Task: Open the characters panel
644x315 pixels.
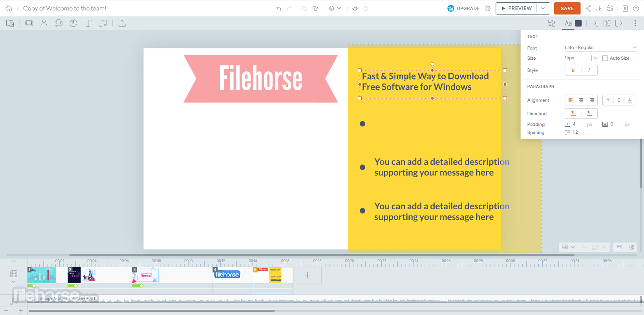Action: tap(44, 23)
